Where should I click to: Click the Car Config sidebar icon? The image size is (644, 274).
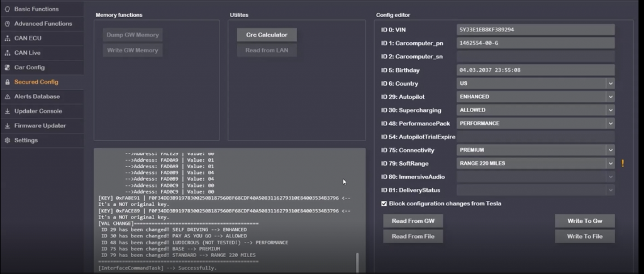pyautogui.click(x=7, y=67)
